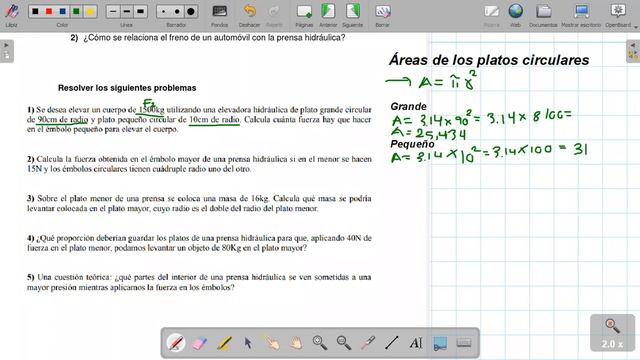Click Mostrar escritorio to show desktop

pyautogui.click(x=581, y=11)
